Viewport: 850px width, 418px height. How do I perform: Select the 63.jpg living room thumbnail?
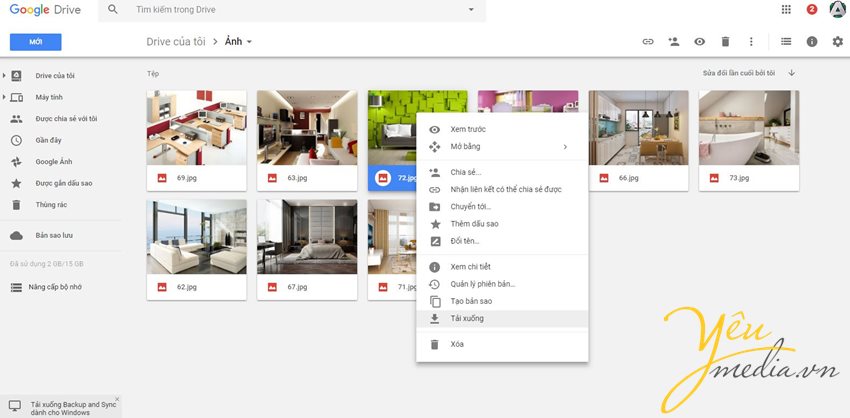coord(307,127)
